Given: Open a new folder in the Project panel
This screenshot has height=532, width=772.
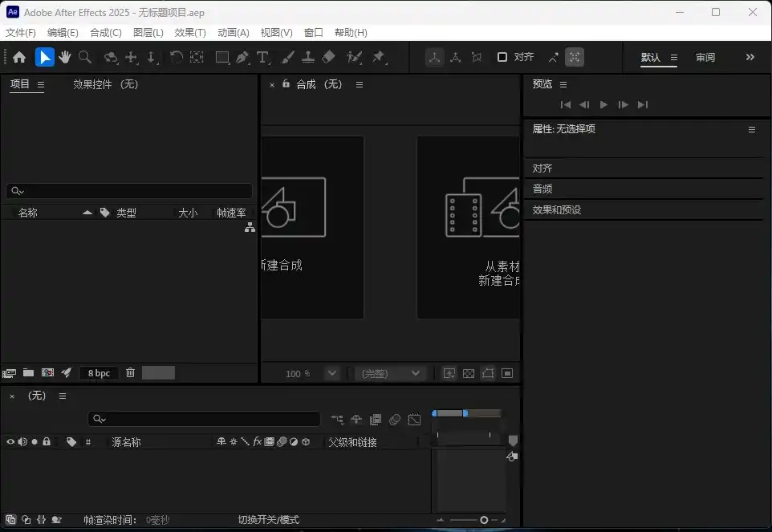Looking at the screenshot, I should 28,372.
